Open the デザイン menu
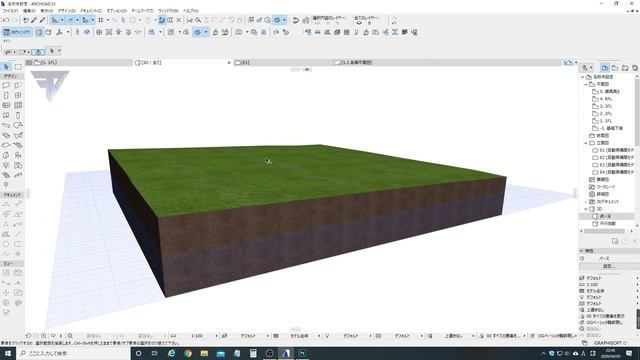The image size is (640, 360). (67, 11)
